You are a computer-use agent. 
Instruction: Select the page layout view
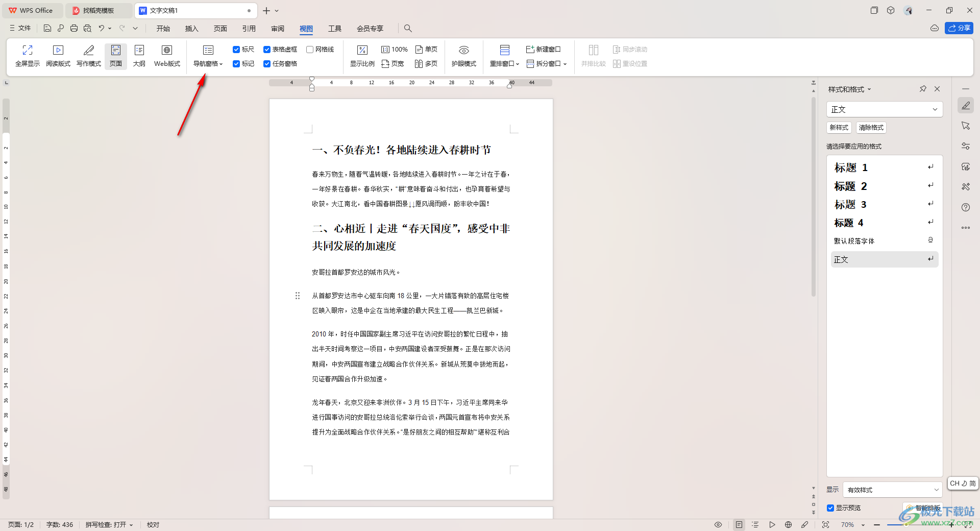[x=116, y=56]
